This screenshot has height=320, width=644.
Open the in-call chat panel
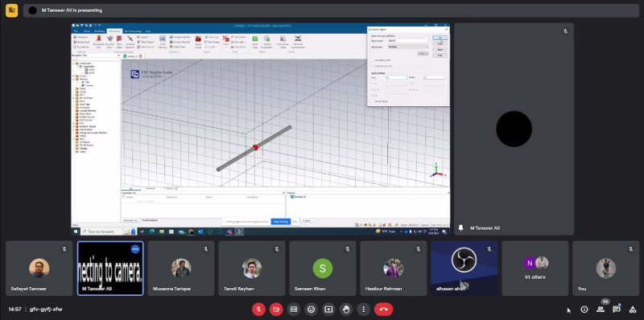point(616,310)
